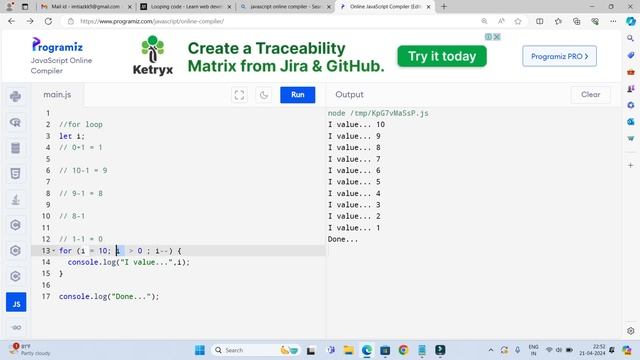Screen dimensions: 640x360
Task: Click console.log "Done..." on line 17
Action: pos(109,296)
